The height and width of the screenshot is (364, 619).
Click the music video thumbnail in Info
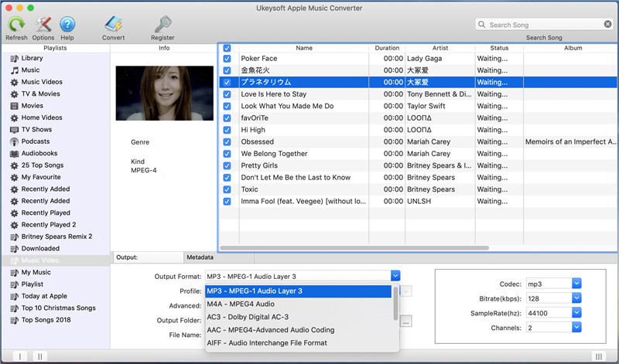click(165, 93)
